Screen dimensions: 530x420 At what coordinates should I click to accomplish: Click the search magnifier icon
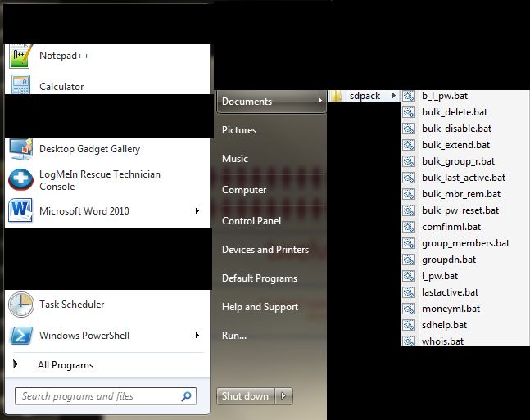[x=186, y=396]
